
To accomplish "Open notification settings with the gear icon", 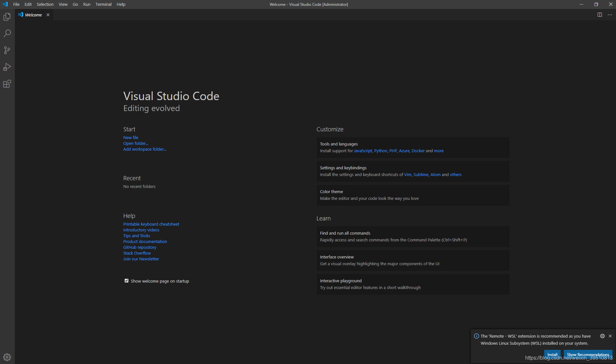I will click(602, 336).
